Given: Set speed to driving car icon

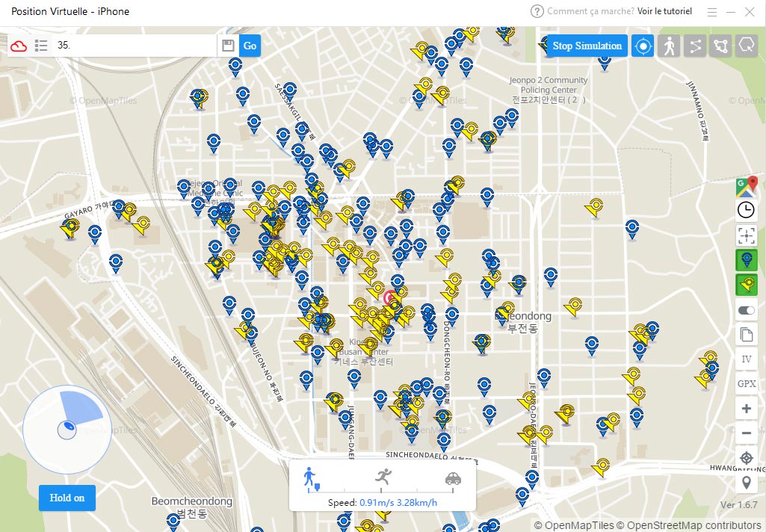Looking at the screenshot, I should click(453, 478).
